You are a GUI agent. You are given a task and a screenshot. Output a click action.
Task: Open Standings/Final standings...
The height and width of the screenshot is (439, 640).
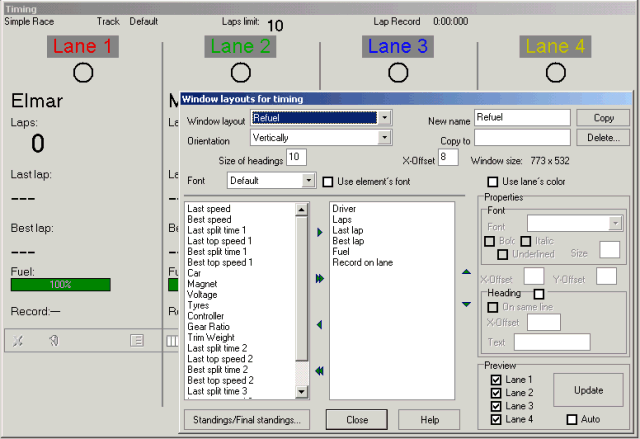(x=247, y=420)
